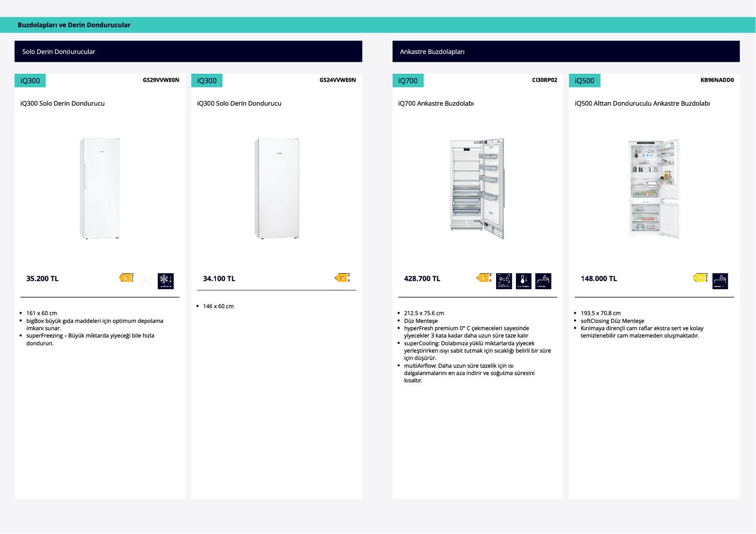
Task: Click the hyperFresh feature icon for CI30RP02
Action: pos(504,281)
